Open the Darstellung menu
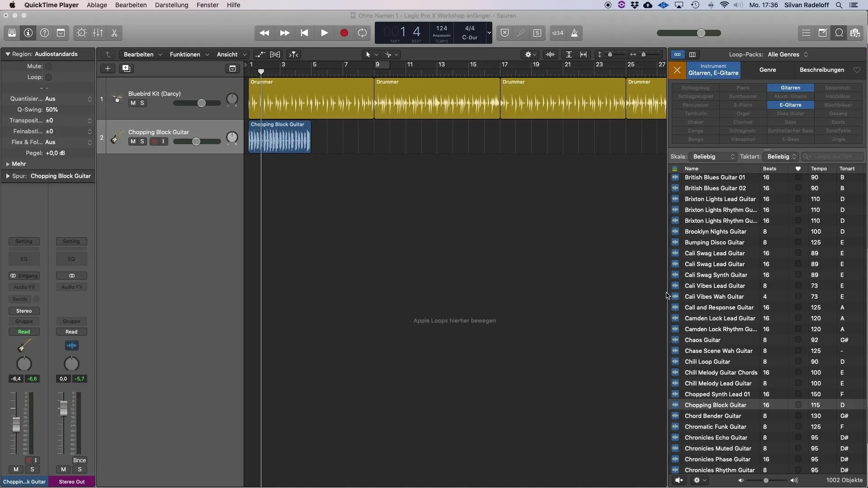 click(171, 5)
